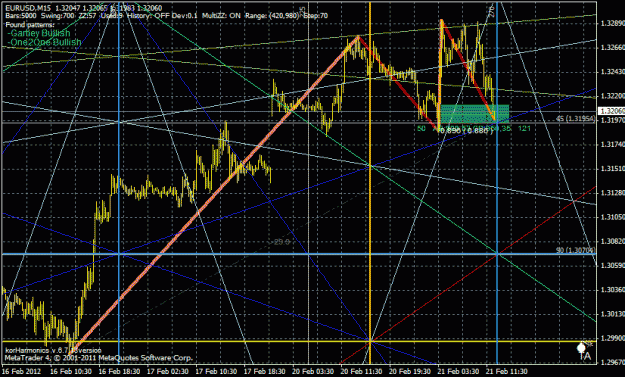The height and width of the screenshot is (377, 625).
Task: Select the '-Gartley Bullish' pattern text
Action: pos(39,33)
